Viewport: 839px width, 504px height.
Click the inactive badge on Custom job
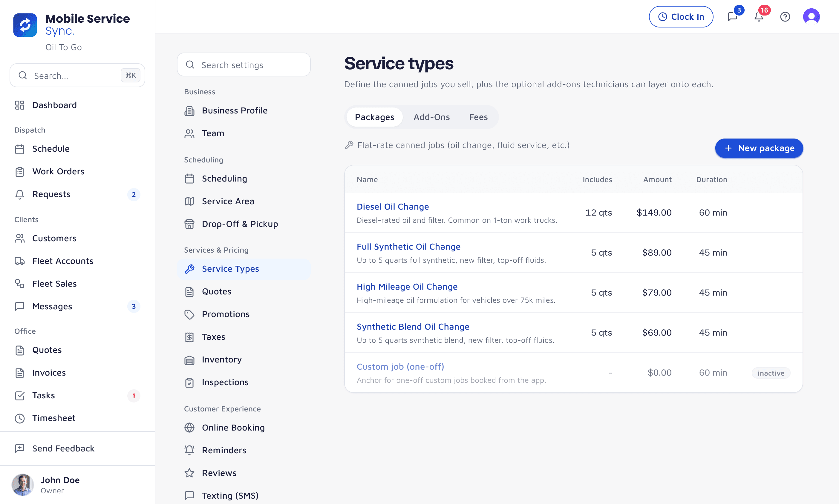(771, 373)
